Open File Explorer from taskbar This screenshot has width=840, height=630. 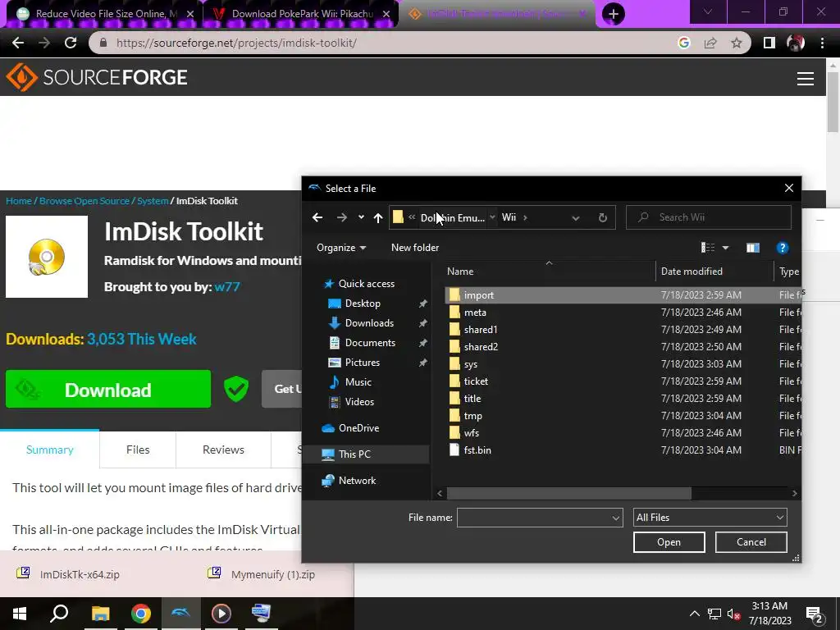click(100, 614)
